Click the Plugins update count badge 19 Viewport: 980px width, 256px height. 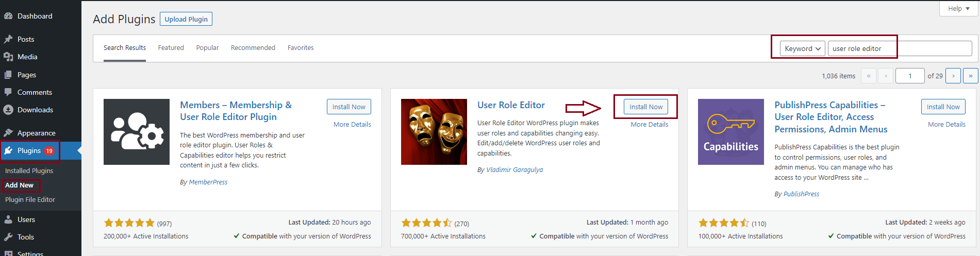point(49,151)
